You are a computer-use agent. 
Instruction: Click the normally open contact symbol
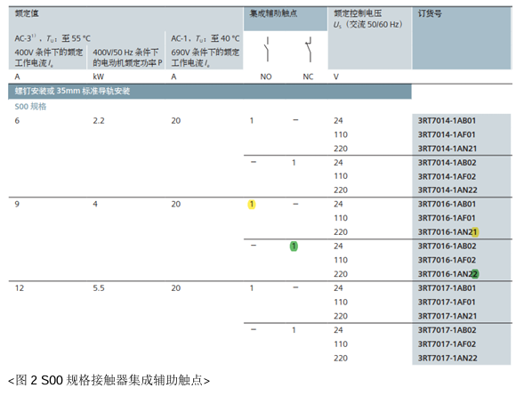pos(267,50)
